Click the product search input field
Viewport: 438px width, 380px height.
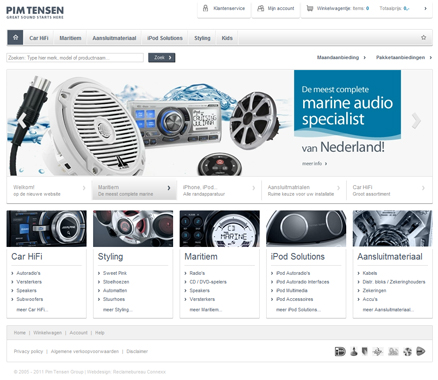(x=75, y=58)
